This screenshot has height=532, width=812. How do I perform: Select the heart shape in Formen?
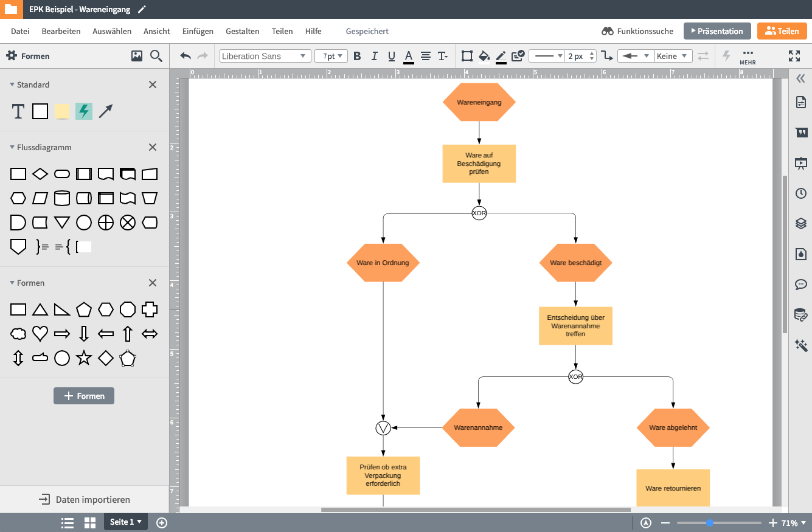pos(40,333)
